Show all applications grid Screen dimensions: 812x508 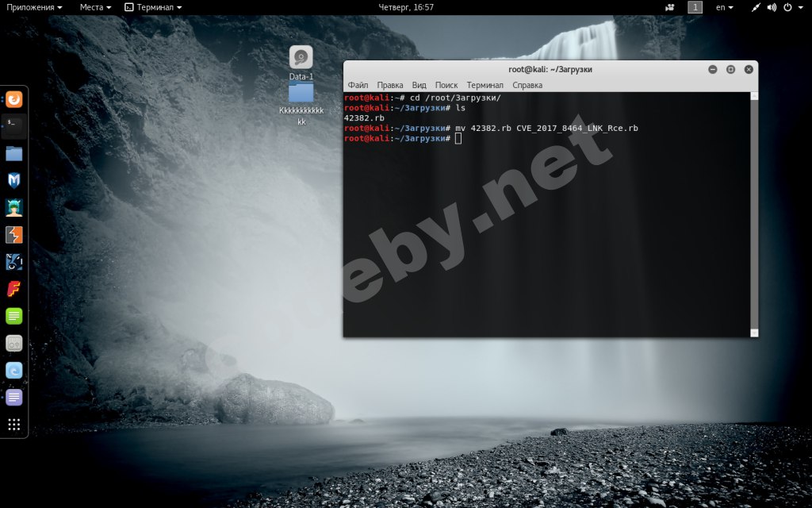pos(14,425)
